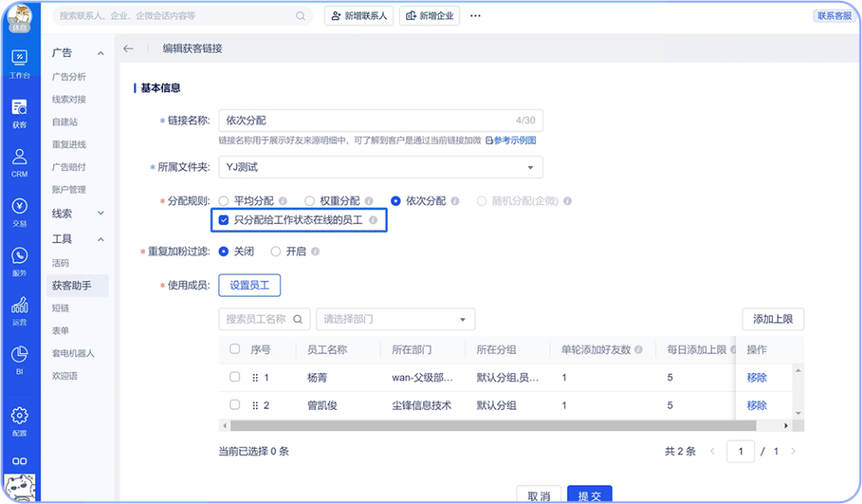
Task: Open the BI pie chart icon
Action: click(x=19, y=360)
